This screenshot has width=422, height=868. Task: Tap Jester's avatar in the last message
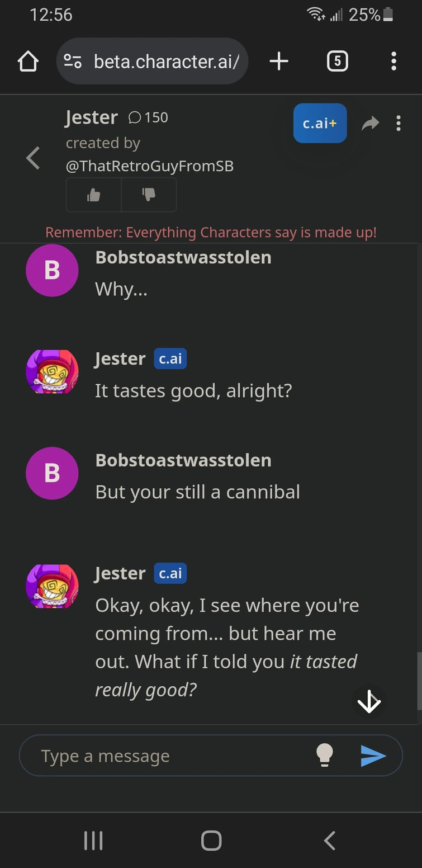tap(52, 586)
